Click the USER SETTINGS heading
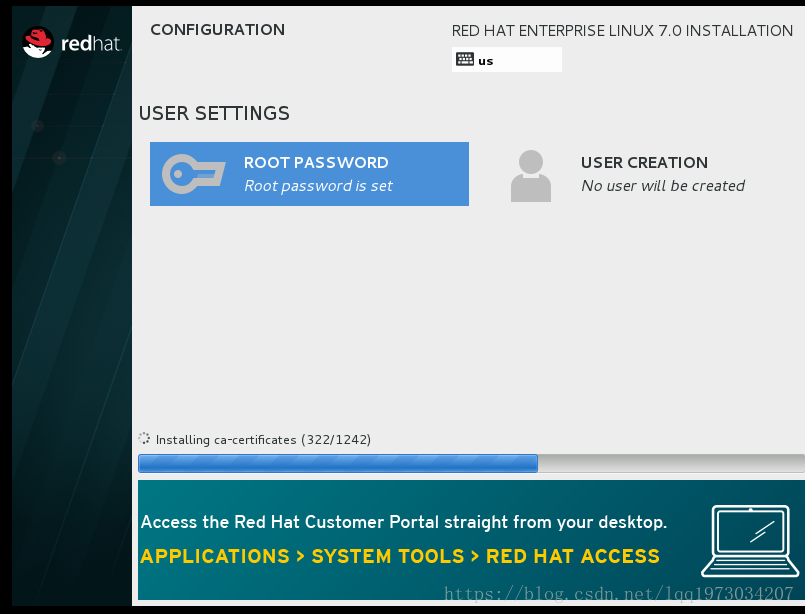805x614 pixels. pyautogui.click(x=214, y=113)
